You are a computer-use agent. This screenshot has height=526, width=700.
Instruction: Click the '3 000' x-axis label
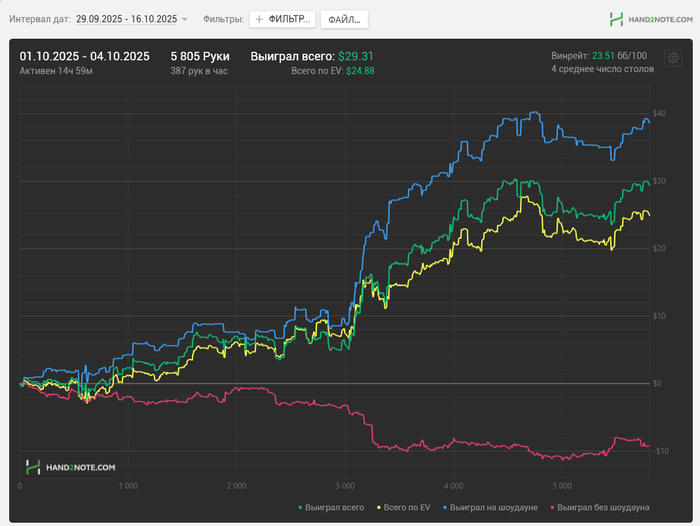345,486
